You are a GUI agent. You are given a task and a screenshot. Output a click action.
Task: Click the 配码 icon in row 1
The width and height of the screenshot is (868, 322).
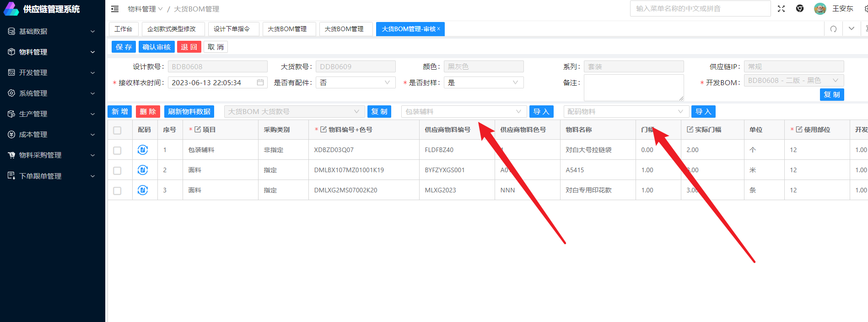[x=143, y=150]
